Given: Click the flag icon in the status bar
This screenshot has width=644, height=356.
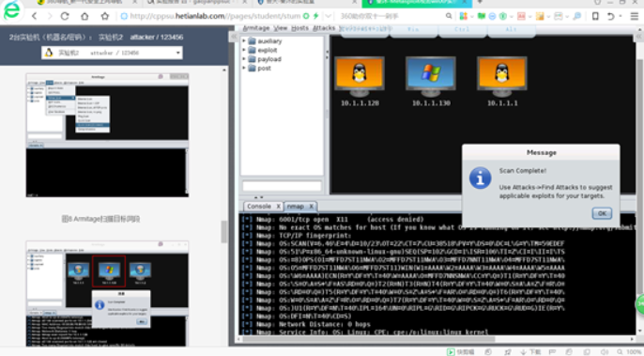Looking at the screenshot, I should tap(552, 352).
